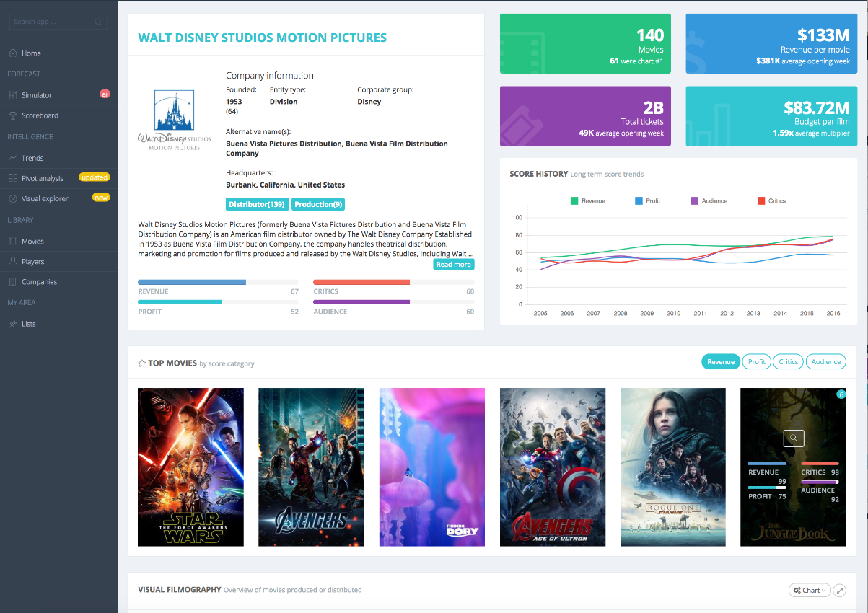This screenshot has width=868, height=613.
Task: Click the 140 Movies green stat card
Action: [x=585, y=44]
